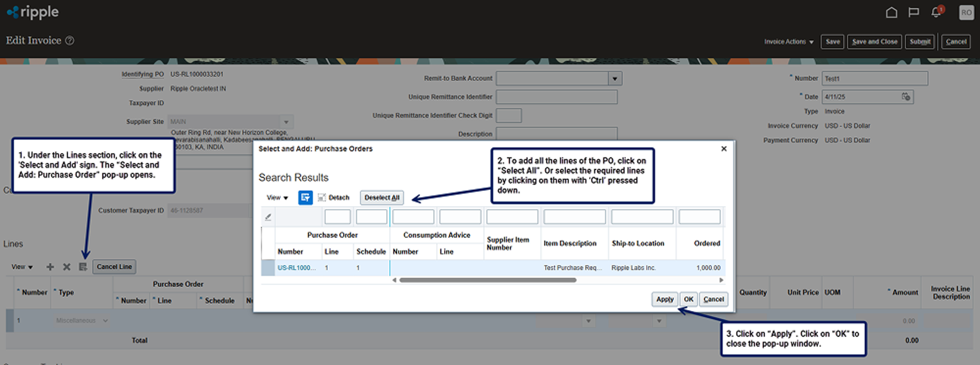
Task: Open purchase order link US-RL1000...
Action: (x=297, y=268)
